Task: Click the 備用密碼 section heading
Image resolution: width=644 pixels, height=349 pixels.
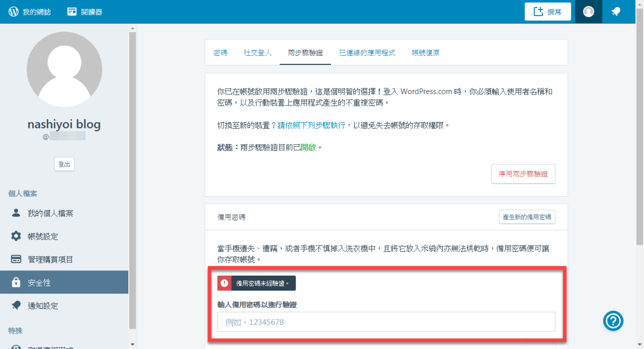Action: pos(231,217)
